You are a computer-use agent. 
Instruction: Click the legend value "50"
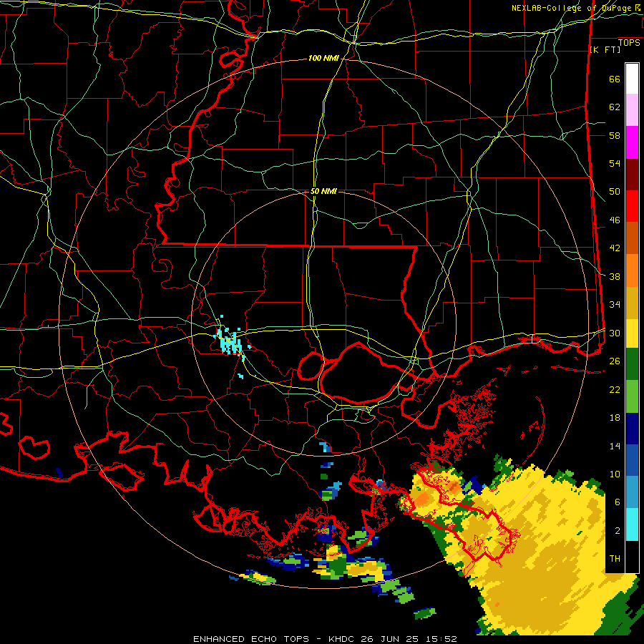tap(615, 192)
